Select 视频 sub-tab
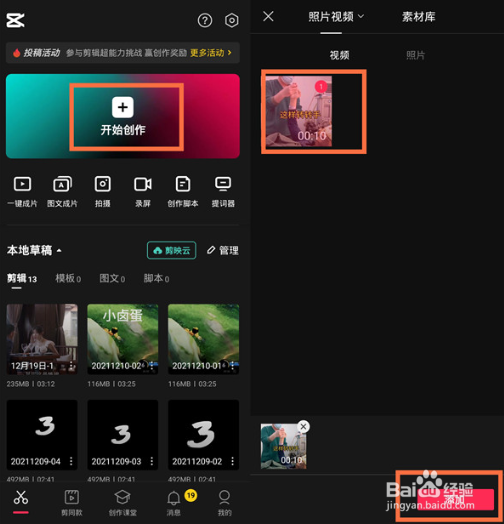Image resolution: width=504 pixels, height=524 pixels. (x=340, y=55)
